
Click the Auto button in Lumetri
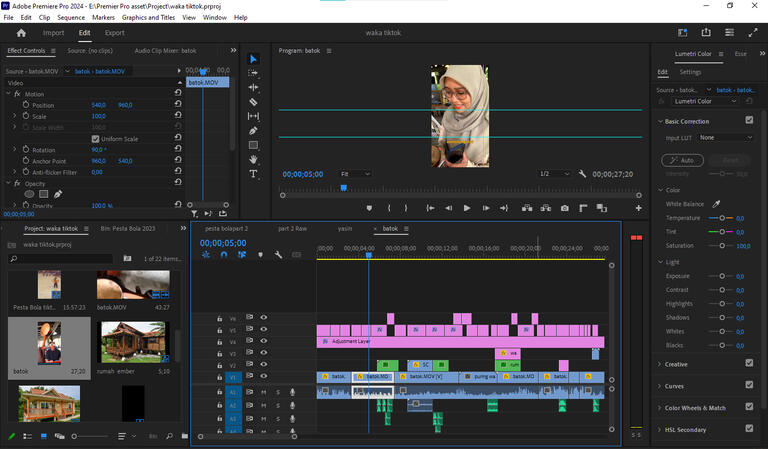pyautogui.click(x=682, y=160)
